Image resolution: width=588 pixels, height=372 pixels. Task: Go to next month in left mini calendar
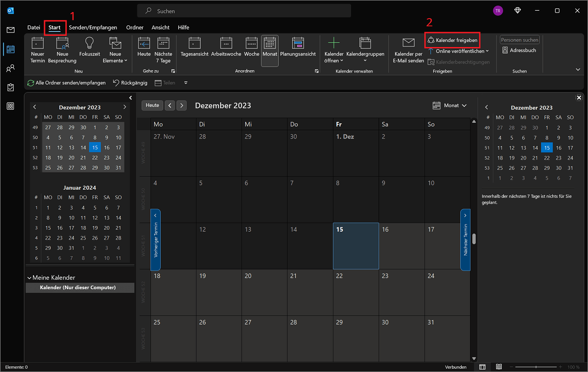pos(124,107)
